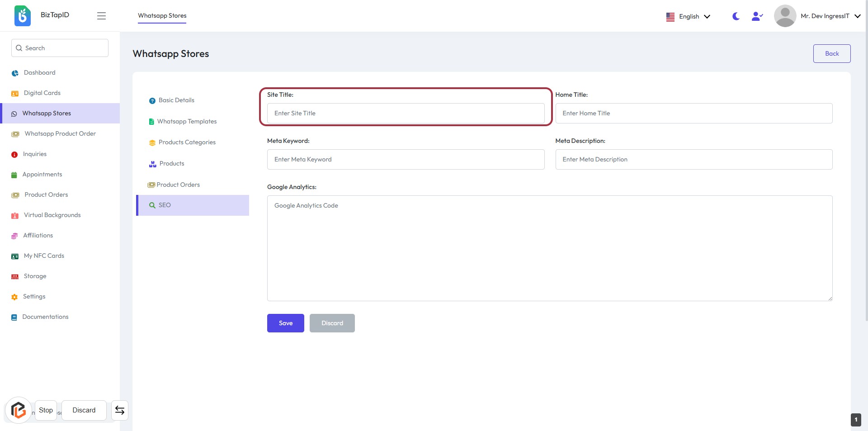
Task: Focus the Site Title input field
Action: (406, 114)
